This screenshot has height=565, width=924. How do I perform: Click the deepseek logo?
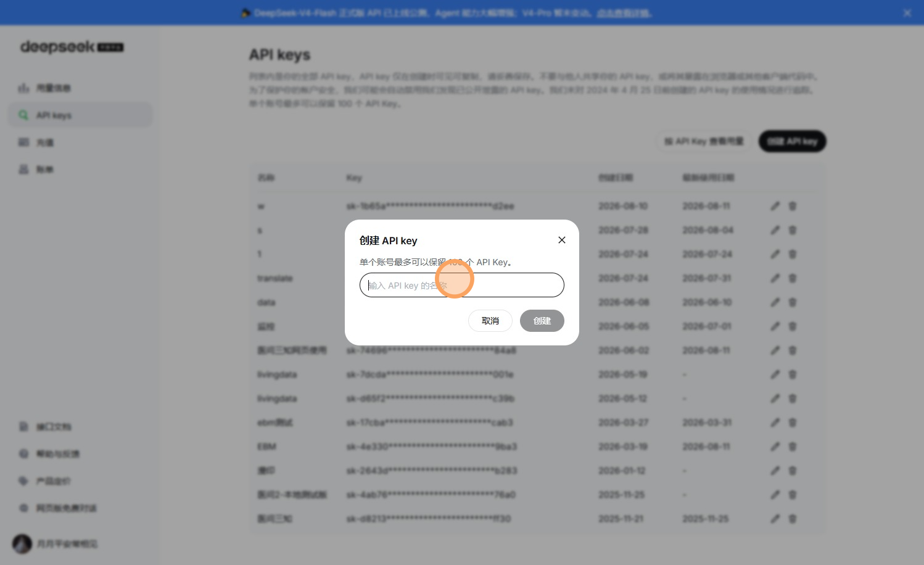pos(72,47)
